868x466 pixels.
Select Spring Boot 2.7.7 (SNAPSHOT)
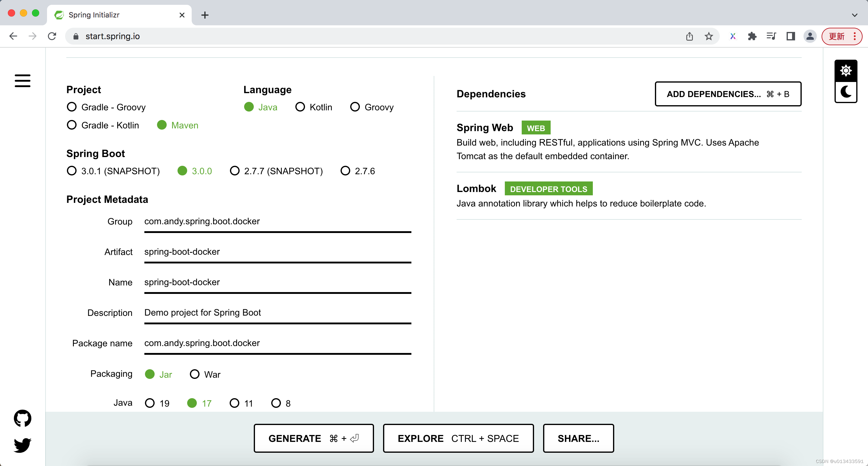[x=276, y=171]
